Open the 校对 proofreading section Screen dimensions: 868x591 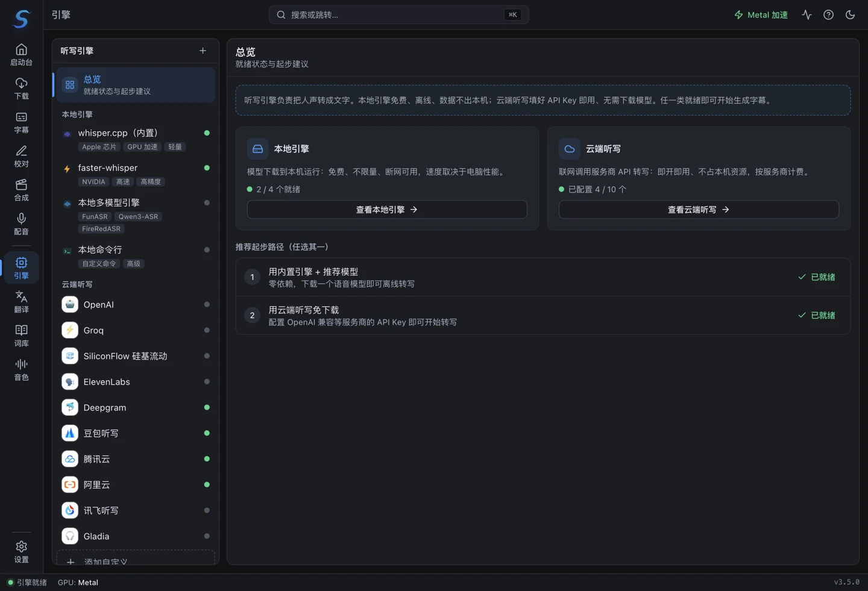pyautogui.click(x=21, y=156)
